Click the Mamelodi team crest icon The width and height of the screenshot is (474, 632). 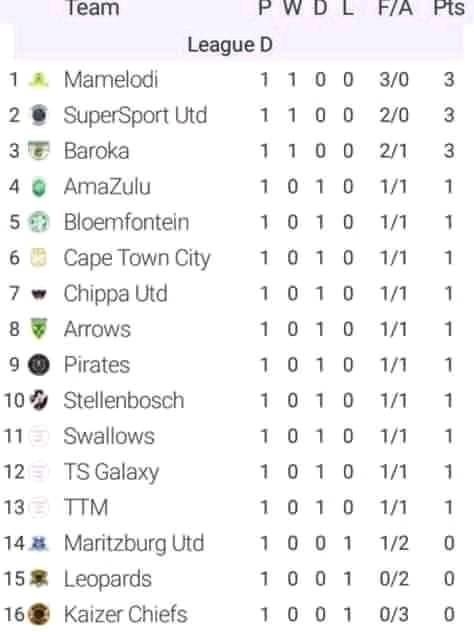pyautogui.click(x=39, y=80)
